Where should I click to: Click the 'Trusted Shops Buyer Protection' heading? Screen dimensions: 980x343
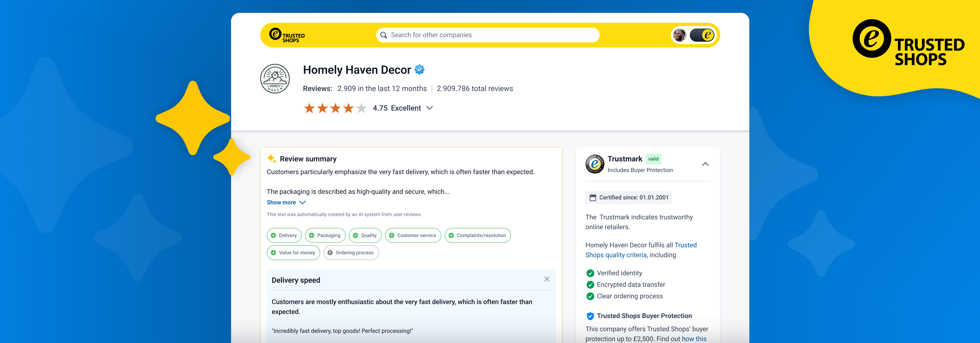coord(644,316)
